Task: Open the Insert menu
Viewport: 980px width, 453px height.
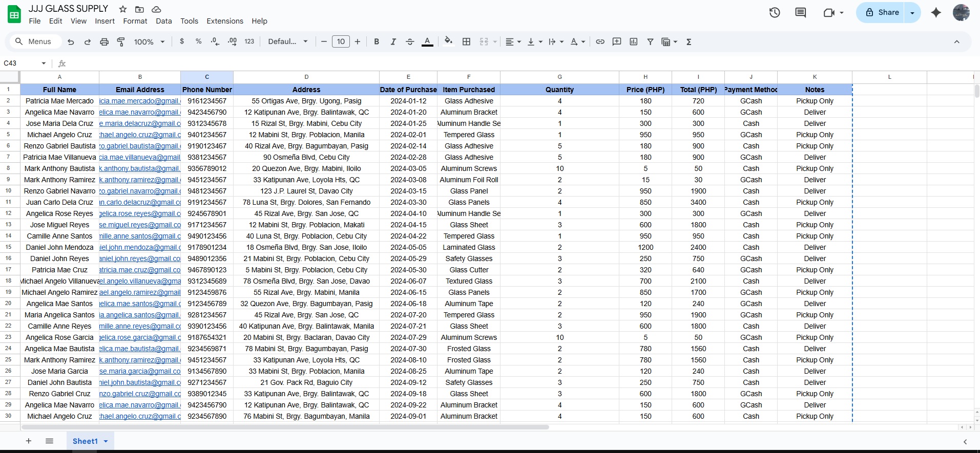Action: tap(105, 21)
